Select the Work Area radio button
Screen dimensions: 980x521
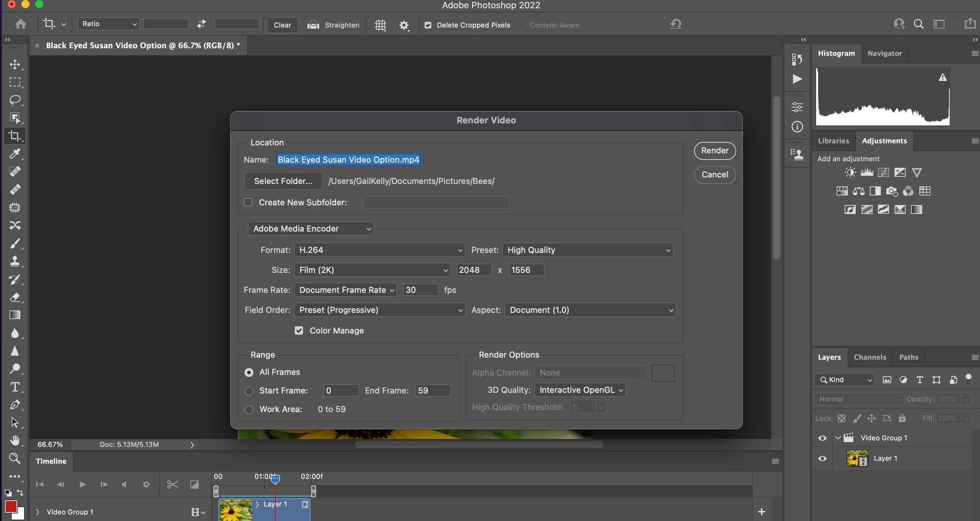[249, 409]
